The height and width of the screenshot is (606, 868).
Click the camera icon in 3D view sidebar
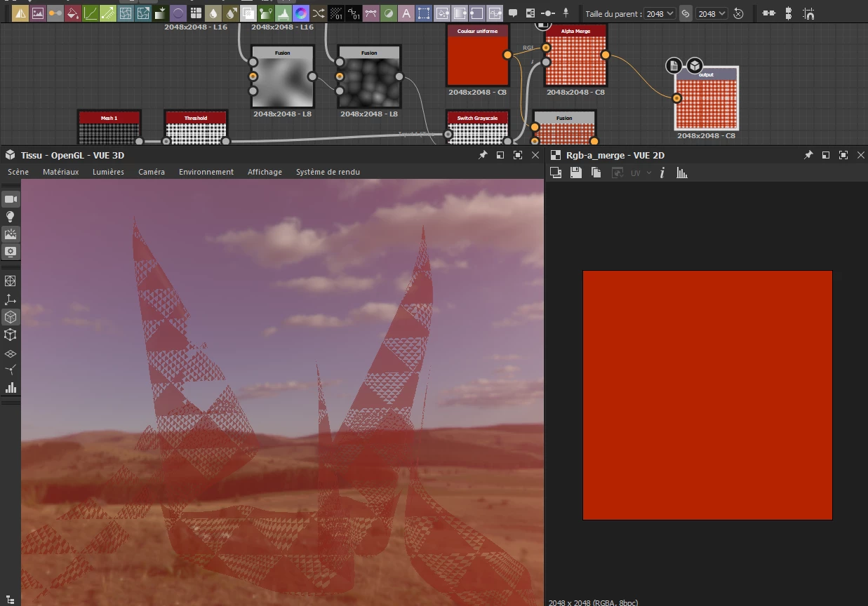(x=11, y=199)
